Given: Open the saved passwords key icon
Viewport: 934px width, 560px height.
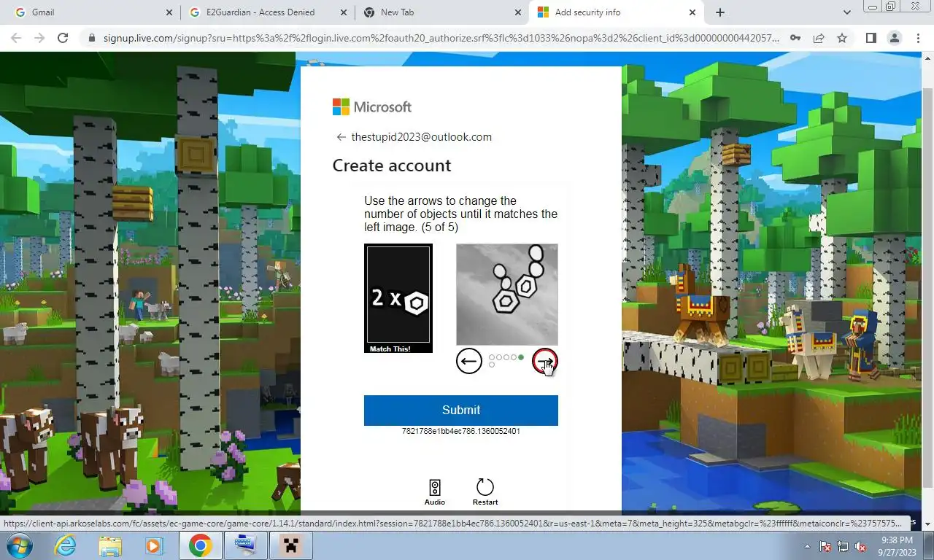Looking at the screenshot, I should click(x=795, y=38).
